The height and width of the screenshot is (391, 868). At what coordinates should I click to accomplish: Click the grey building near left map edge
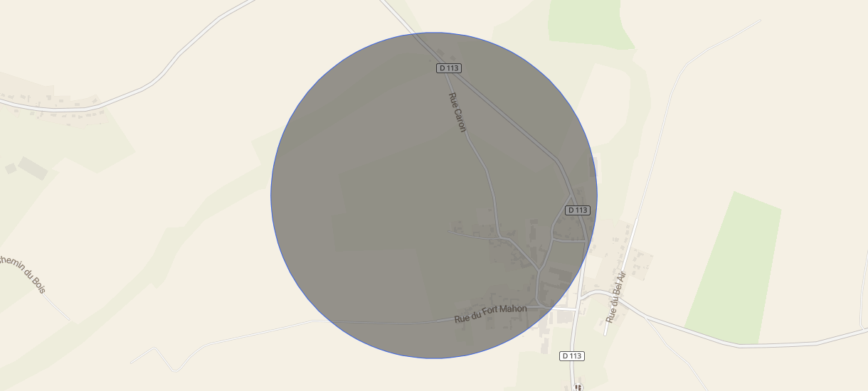tap(33, 168)
